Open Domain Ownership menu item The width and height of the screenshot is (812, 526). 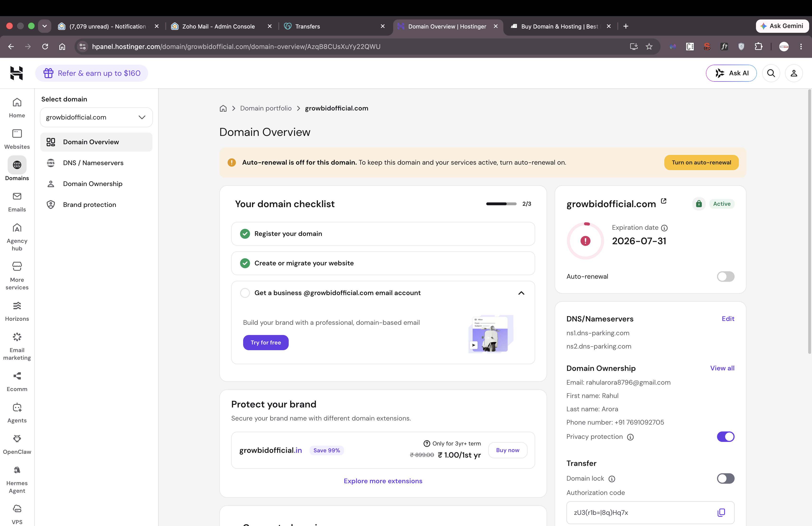96,184
